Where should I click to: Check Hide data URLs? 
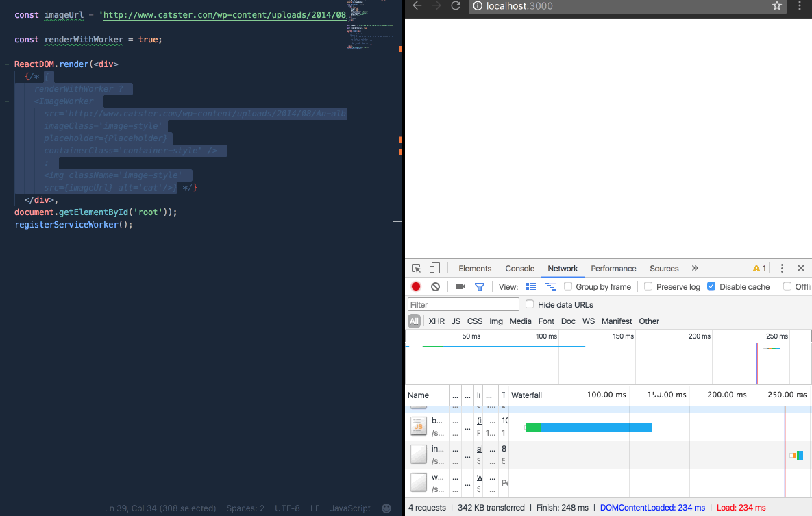pyautogui.click(x=529, y=304)
